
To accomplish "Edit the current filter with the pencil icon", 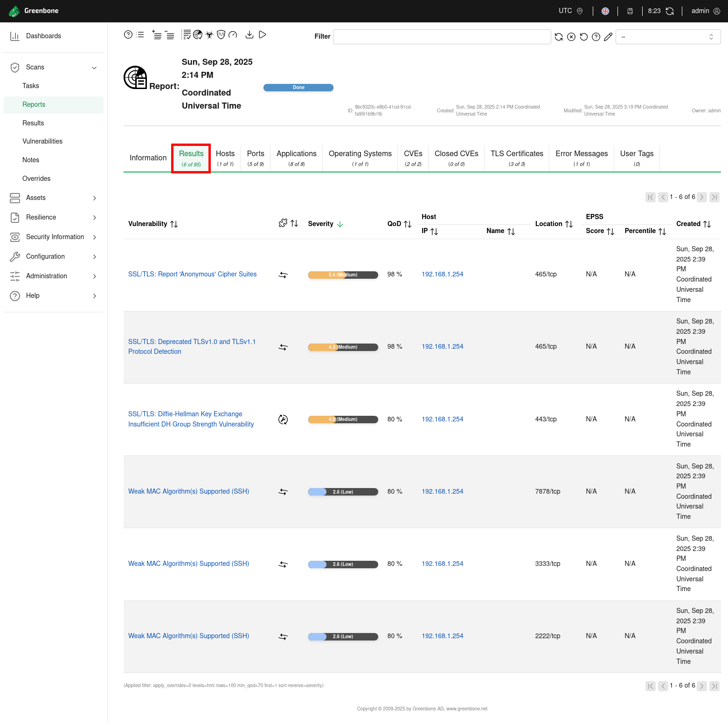I will [x=608, y=36].
